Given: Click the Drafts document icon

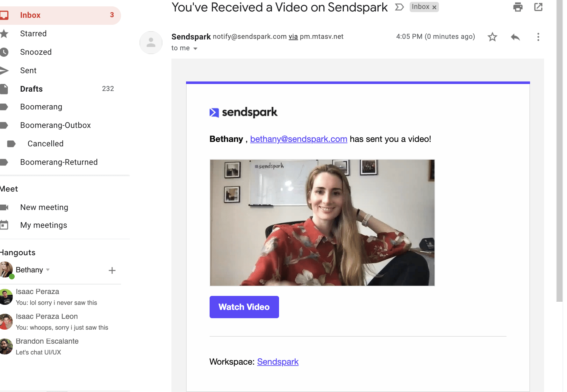Looking at the screenshot, I should (4, 89).
